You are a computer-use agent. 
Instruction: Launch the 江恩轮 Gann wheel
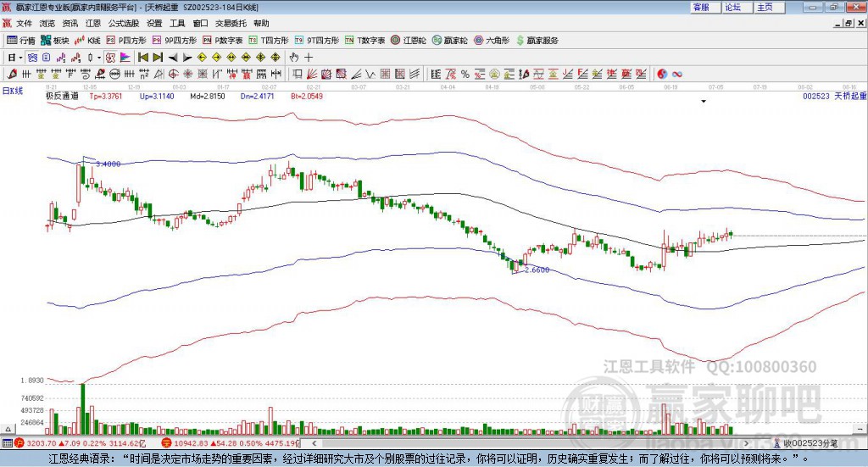pos(409,41)
